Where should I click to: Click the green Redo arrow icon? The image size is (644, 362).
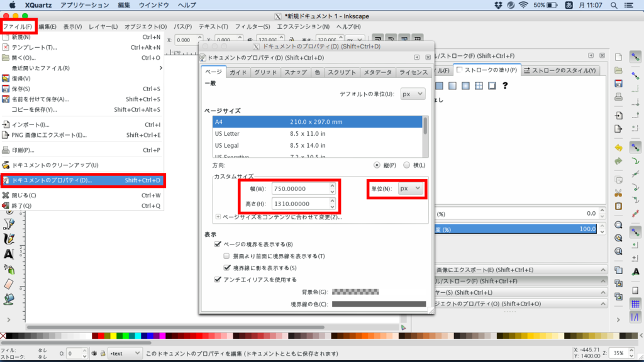click(619, 161)
